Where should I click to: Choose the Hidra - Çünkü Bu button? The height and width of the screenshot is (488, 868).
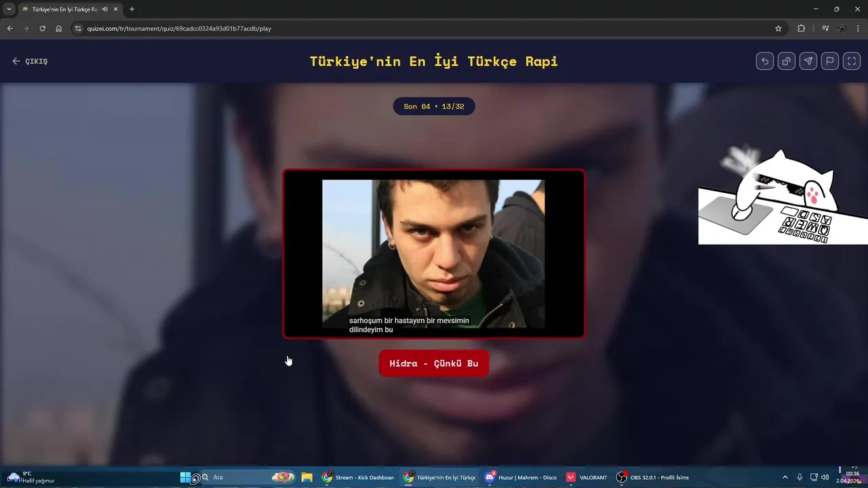pos(434,363)
